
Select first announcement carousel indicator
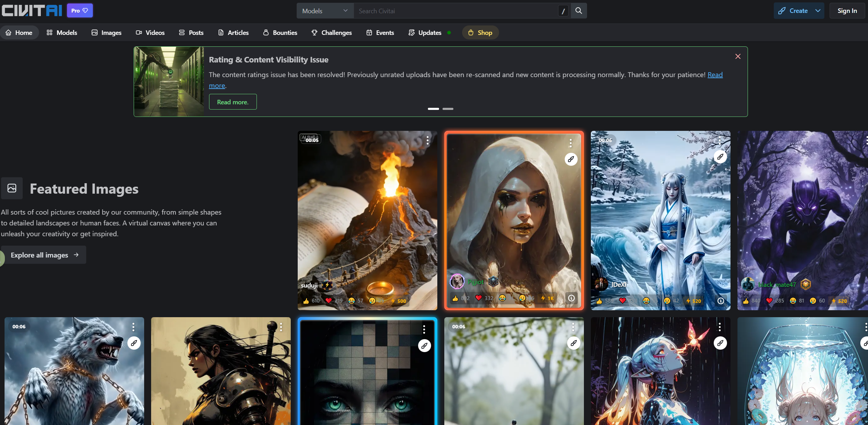point(433,109)
